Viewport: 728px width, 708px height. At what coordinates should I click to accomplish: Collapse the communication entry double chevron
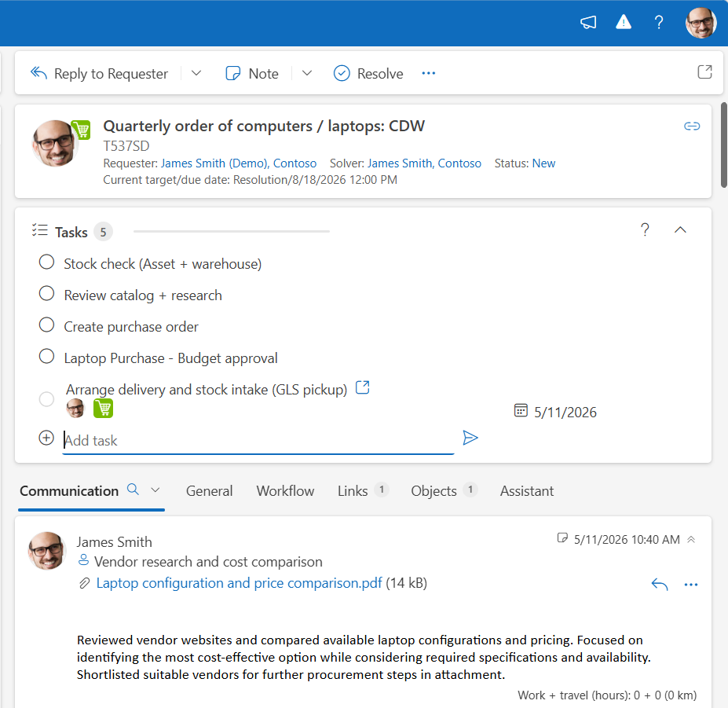(691, 539)
